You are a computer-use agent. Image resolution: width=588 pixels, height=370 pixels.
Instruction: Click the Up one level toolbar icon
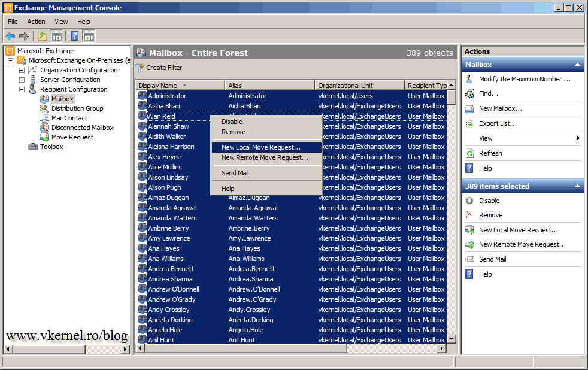(43, 37)
